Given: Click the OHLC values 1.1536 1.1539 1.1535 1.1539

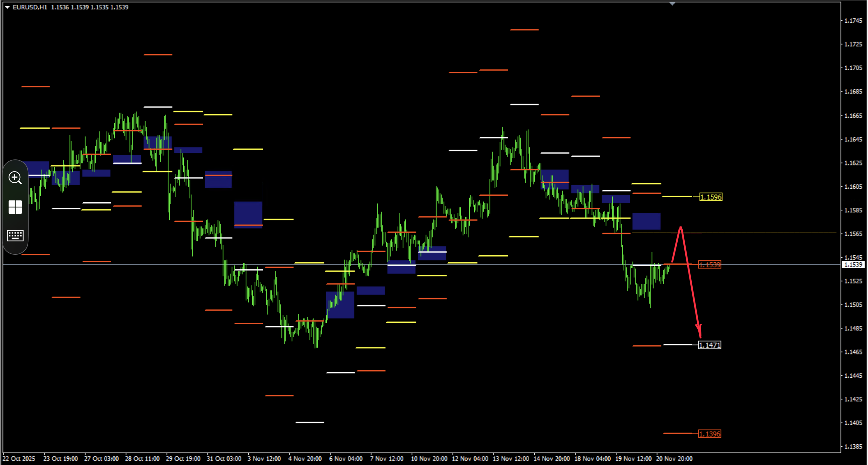Looking at the screenshot, I should pos(90,7).
